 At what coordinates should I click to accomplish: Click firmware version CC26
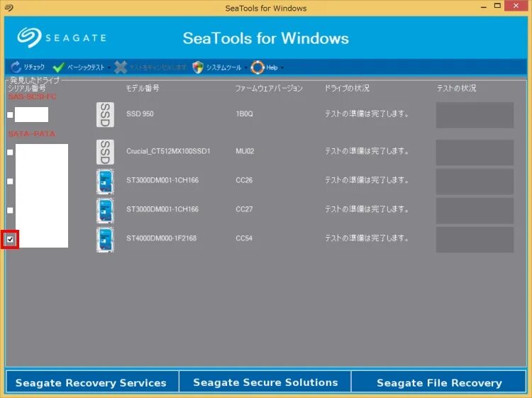pyautogui.click(x=244, y=180)
